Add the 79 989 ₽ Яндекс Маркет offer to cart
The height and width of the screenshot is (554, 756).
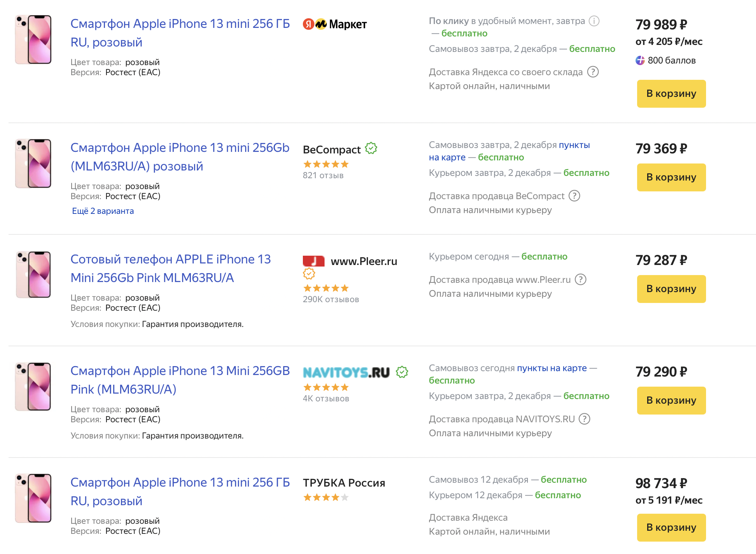pyautogui.click(x=671, y=94)
